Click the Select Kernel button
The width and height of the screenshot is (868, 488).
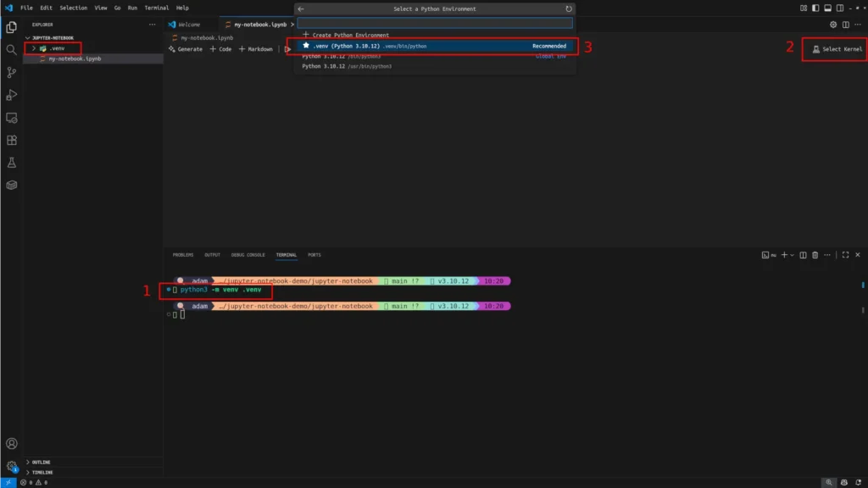[x=837, y=49]
